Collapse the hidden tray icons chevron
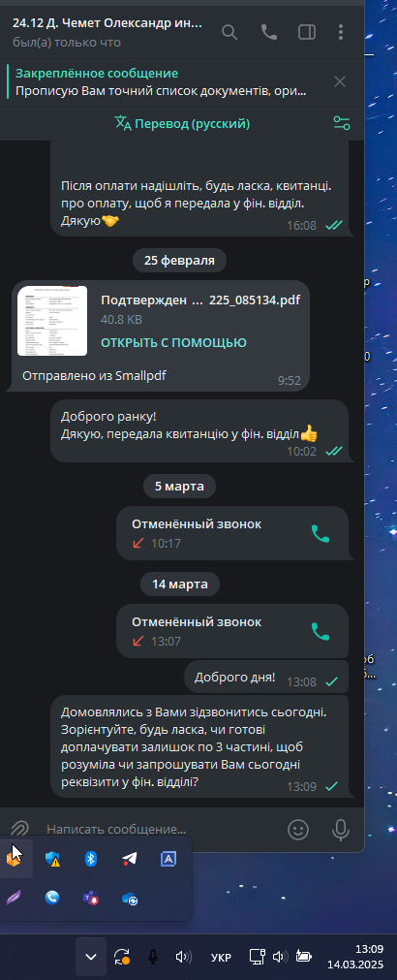The height and width of the screenshot is (980, 397). click(x=91, y=956)
